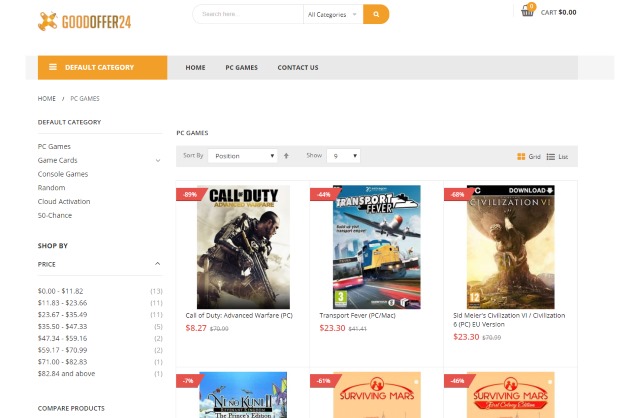Screen dimensions: 640x418
Task: Open the Sort By Position dropdown
Action: pyautogui.click(x=242, y=156)
